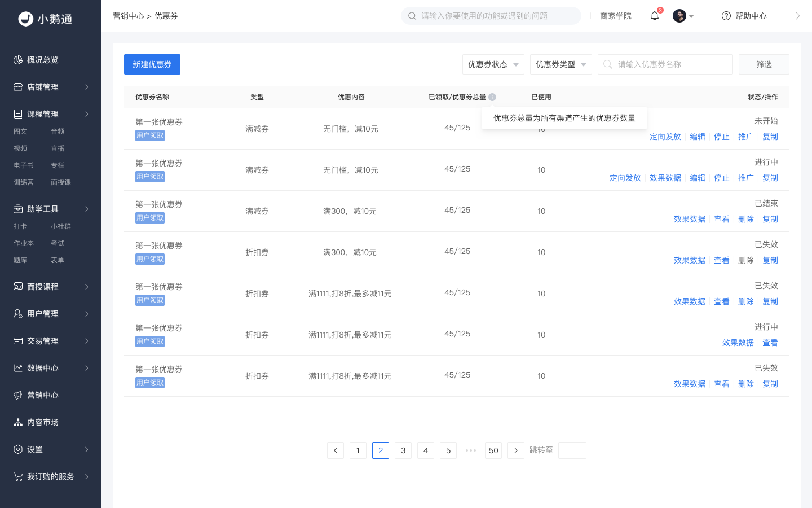Click the 帮助中心 question mark icon
The height and width of the screenshot is (508, 812).
point(726,16)
